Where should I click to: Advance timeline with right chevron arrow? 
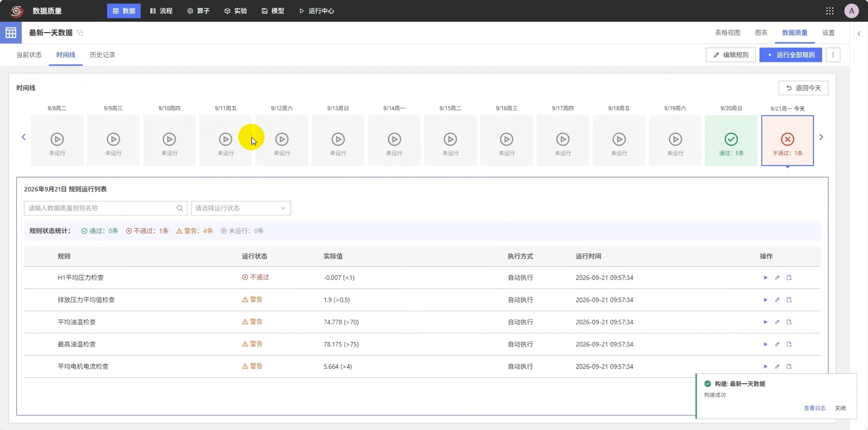coord(821,137)
